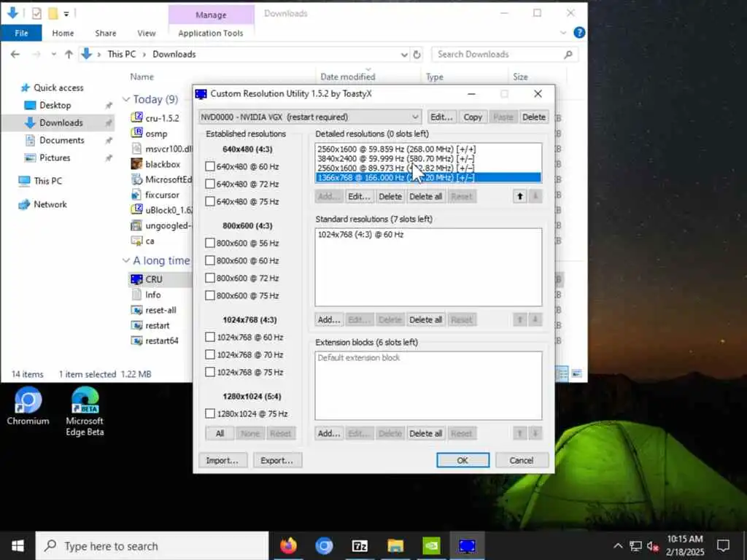Screen dimensions: 747x560
Task: Click Add... under standard resolutions
Action: point(329,319)
